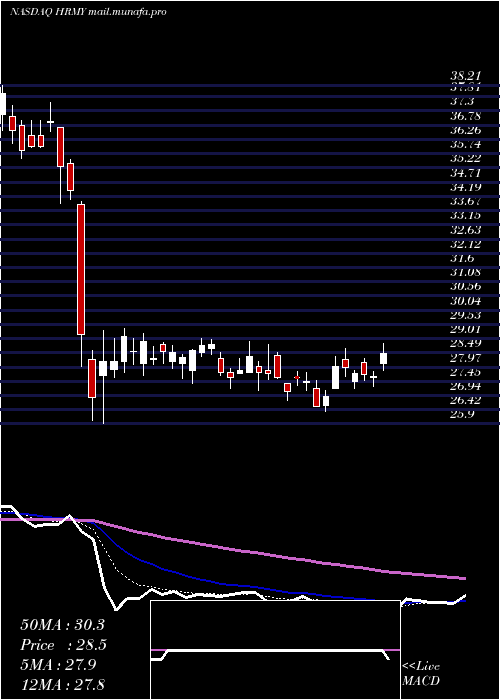Select the 30.56 price label
This screenshot has width=500, height=700.
(465, 287)
